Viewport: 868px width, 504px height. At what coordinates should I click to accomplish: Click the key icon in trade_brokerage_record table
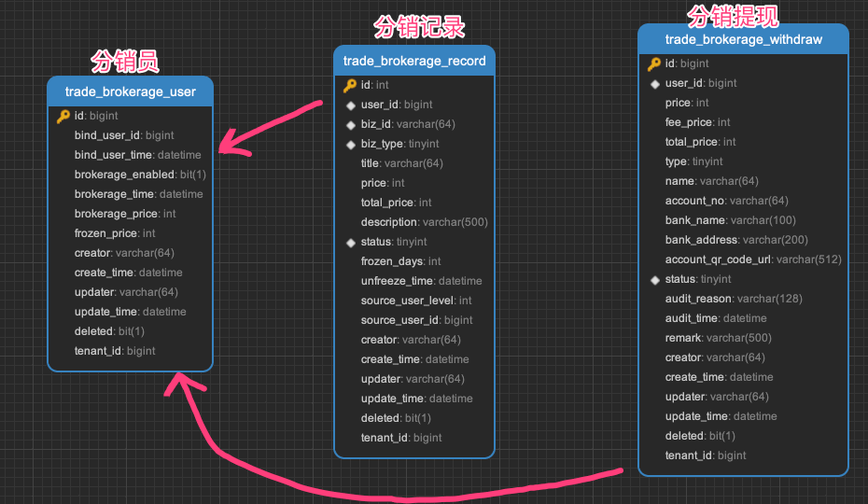point(350,86)
